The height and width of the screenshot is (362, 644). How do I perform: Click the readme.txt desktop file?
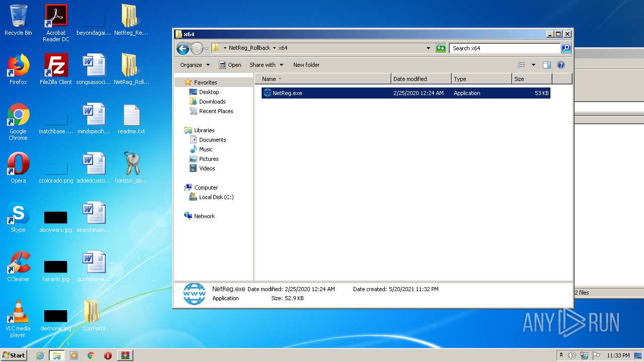click(131, 119)
